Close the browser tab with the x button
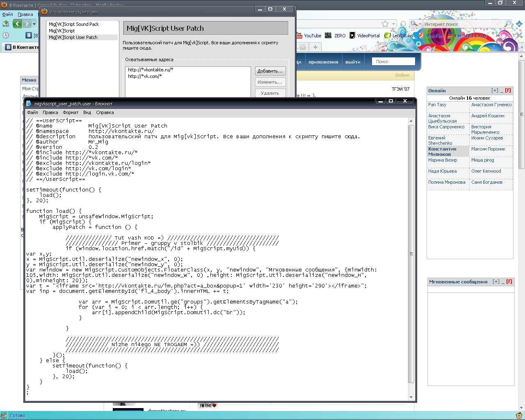This screenshot has width=525, height=420. 302,47
